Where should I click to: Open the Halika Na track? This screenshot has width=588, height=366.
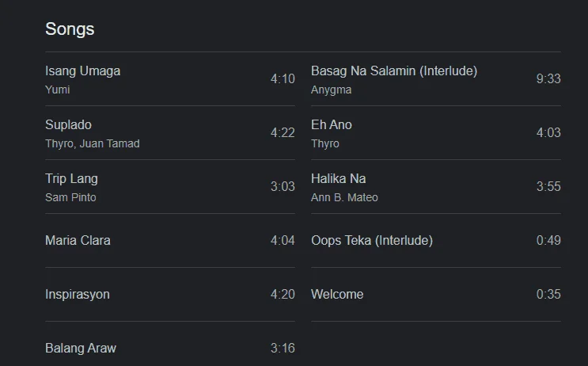pyautogui.click(x=436, y=187)
